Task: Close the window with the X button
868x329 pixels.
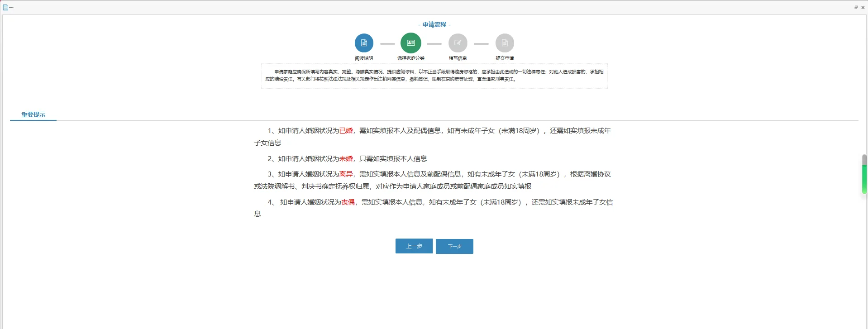Action: (x=863, y=7)
